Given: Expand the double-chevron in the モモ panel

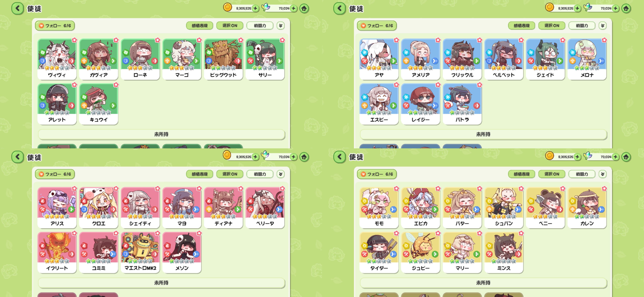Looking at the screenshot, I should (603, 174).
